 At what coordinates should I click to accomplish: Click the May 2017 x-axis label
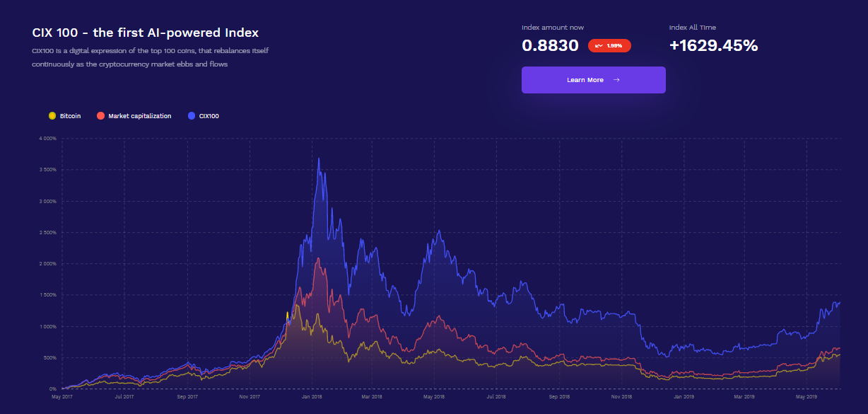point(62,397)
